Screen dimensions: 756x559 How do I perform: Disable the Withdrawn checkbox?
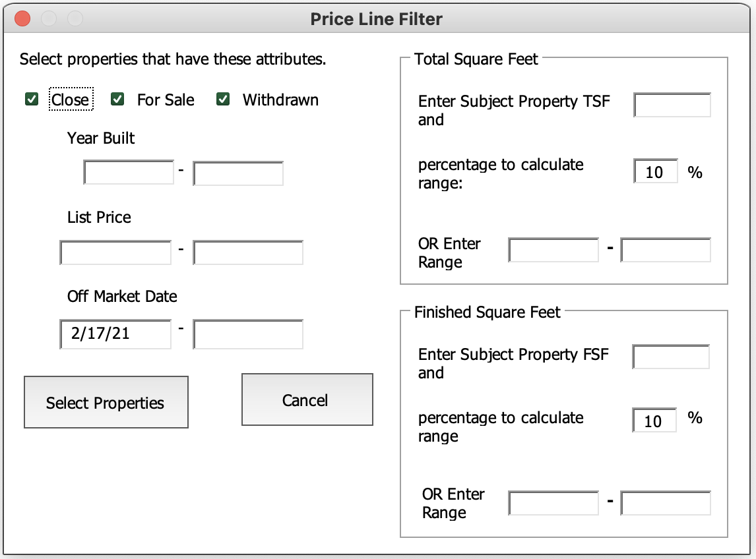pos(223,100)
